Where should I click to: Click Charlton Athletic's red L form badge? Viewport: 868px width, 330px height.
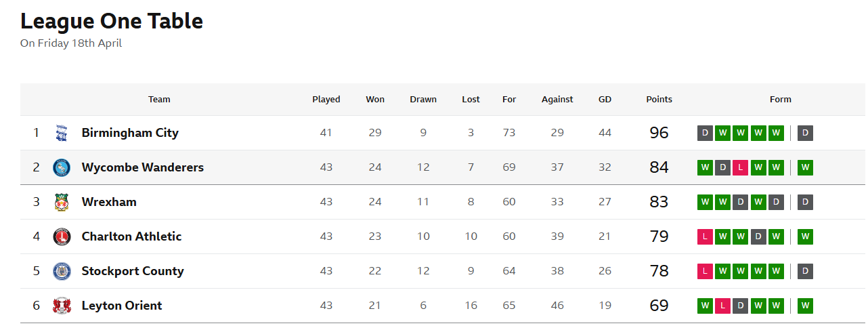coord(705,236)
